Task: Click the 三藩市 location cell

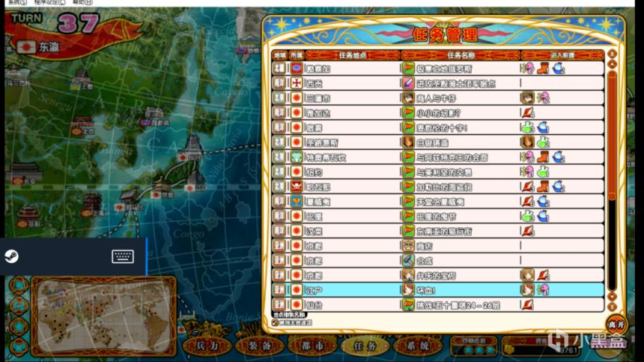Action: [x=353, y=98]
